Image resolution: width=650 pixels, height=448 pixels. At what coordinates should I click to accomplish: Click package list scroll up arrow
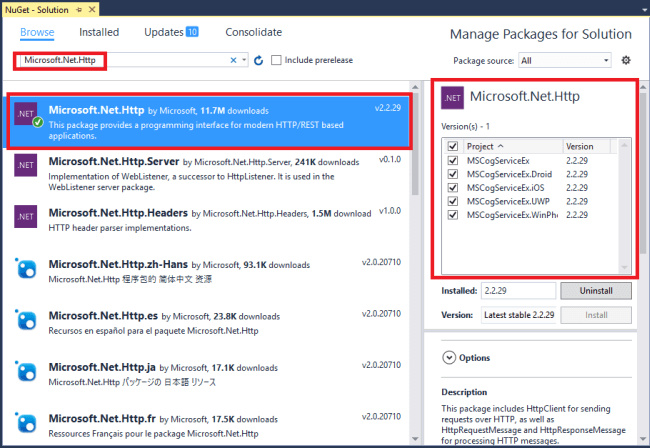pos(415,87)
